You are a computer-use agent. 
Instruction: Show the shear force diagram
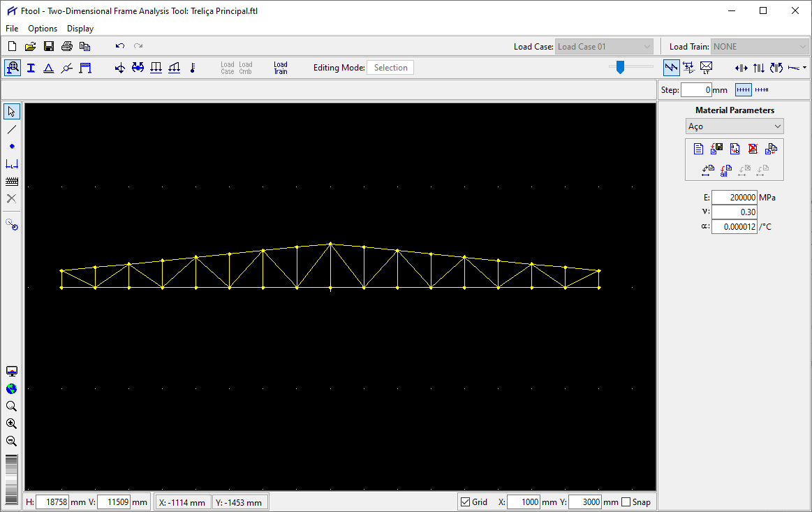pos(759,68)
